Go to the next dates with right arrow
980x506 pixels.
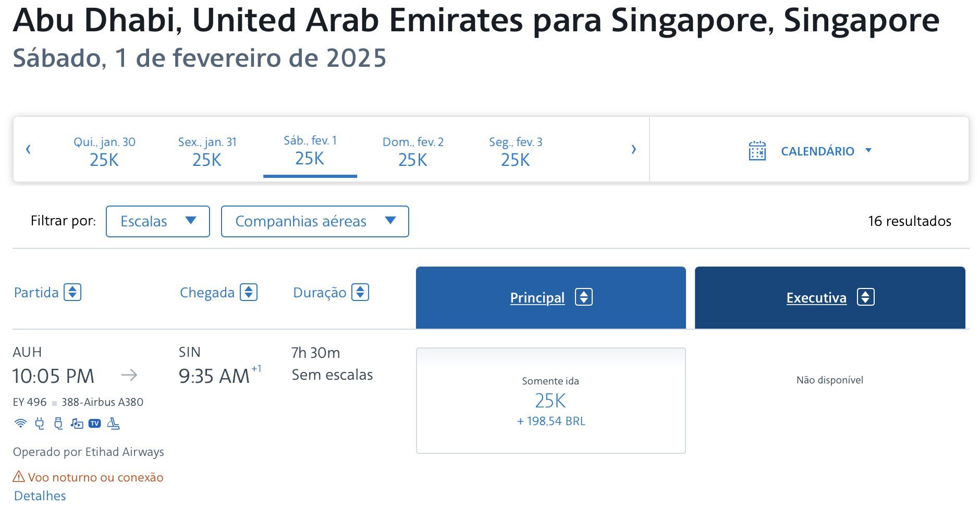[x=633, y=150]
